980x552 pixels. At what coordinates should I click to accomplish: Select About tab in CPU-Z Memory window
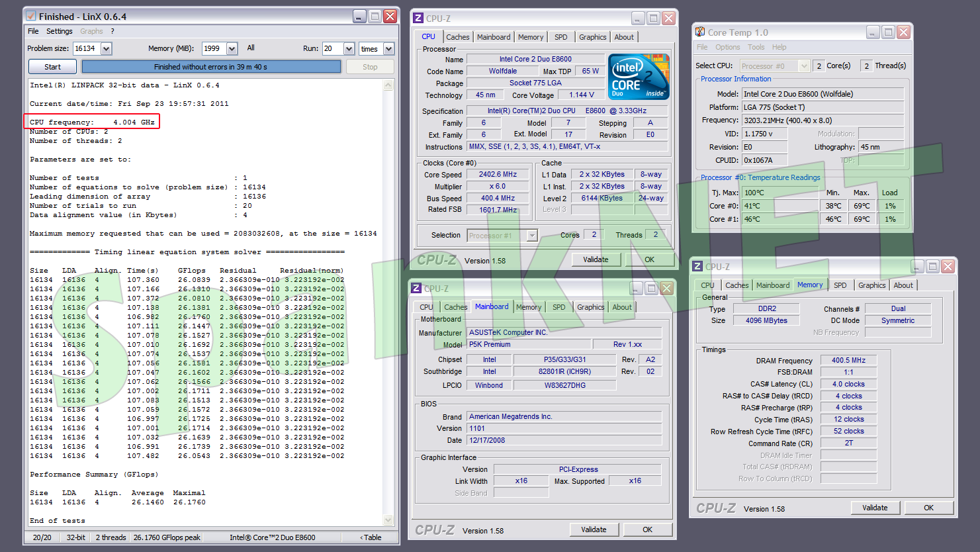903,285
